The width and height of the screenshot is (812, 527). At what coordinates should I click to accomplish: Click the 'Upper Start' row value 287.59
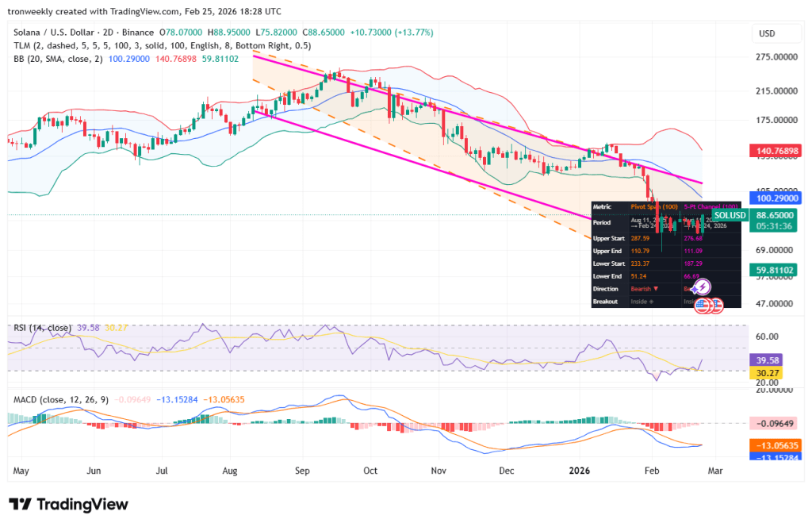pos(640,238)
